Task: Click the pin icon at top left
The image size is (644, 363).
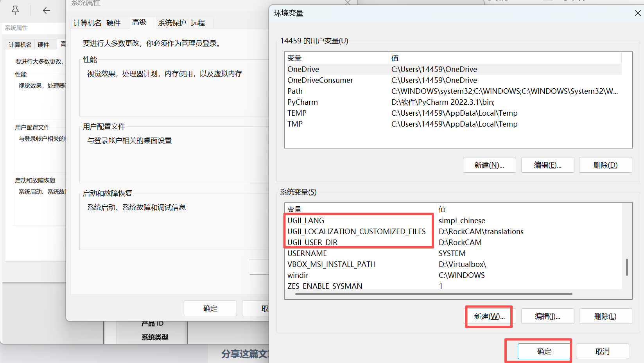Action: tap(15, 10)
